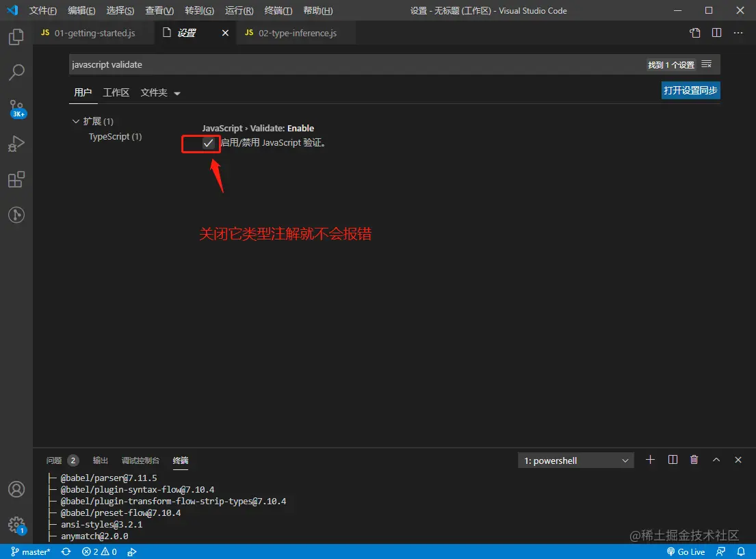Open the Terminal menu
Viewport: 756px width, 559px height.
(278, 11)
